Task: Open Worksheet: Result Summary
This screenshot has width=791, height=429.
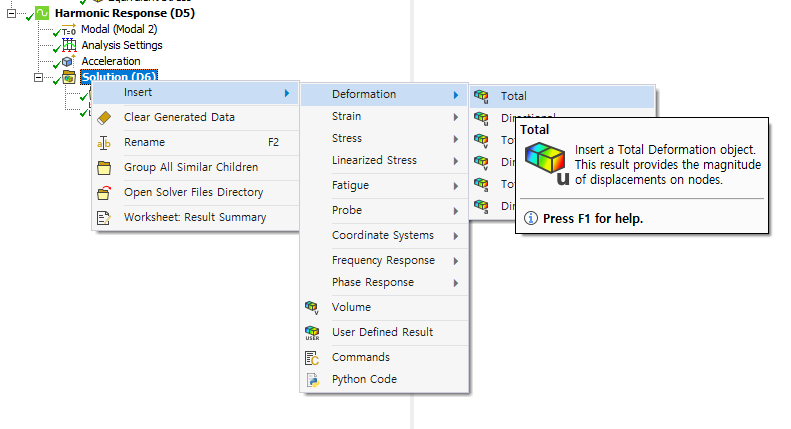Action: (196, 217)
